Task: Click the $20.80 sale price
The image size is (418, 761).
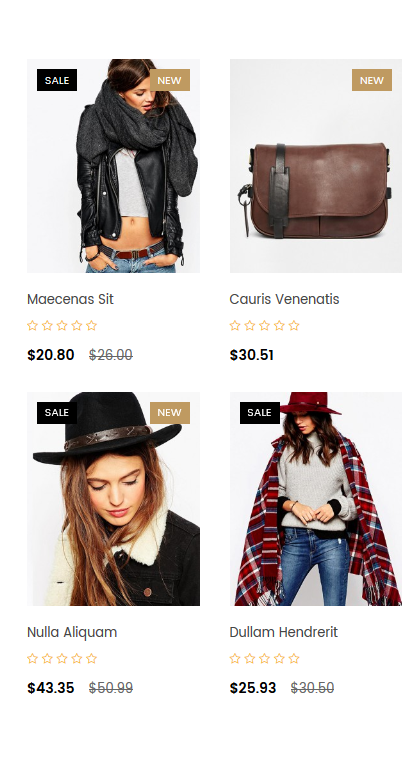Action: tap(51, 355)
